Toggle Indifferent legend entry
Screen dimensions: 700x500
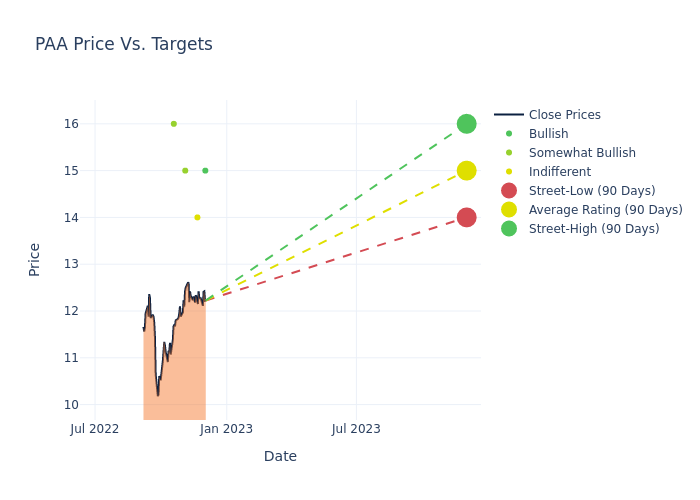(559, 172)
